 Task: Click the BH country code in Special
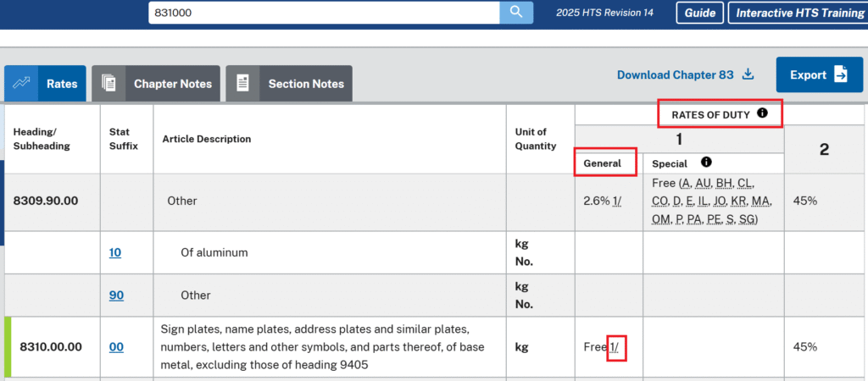pyautogui.click(x=724, y=183)
